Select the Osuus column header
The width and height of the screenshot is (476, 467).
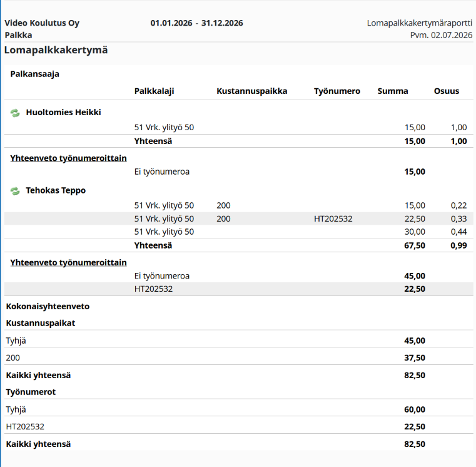pyautogui.click(x=447, y=91)
